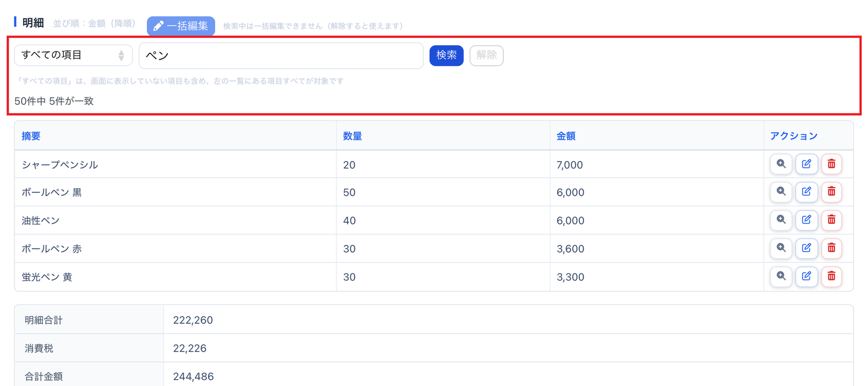Image resolution: width=868 pixels, height=386 pixels.
Task: Delete the シャープペンシル row
Action: point(831,164)
